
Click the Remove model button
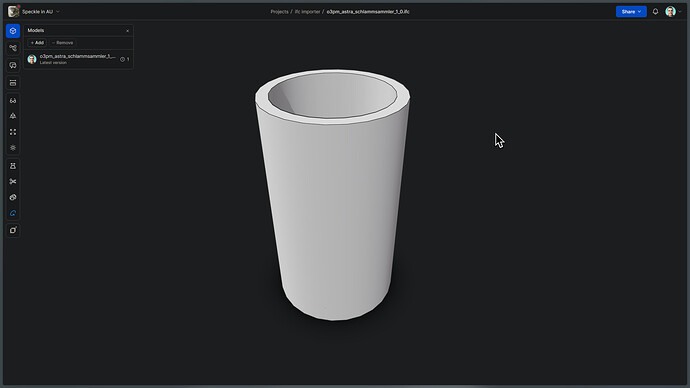point(62,43)
